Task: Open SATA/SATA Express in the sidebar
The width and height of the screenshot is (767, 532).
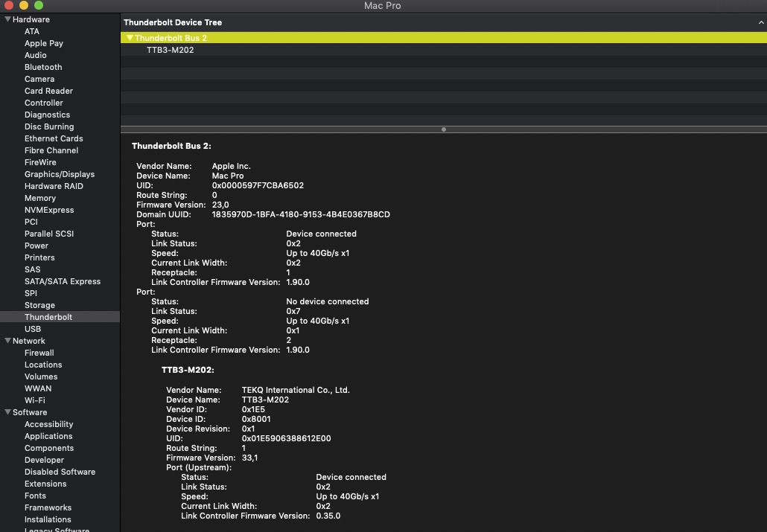Action: (63, 281)
